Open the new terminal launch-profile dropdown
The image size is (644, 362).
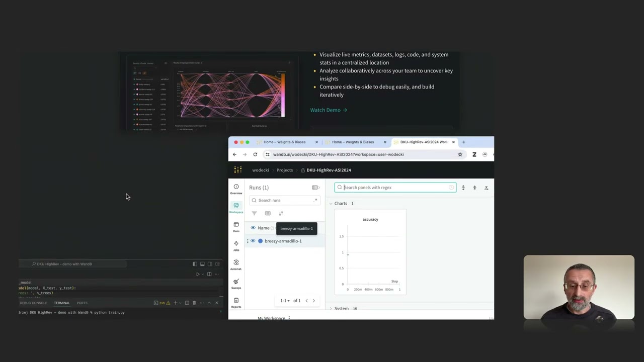click(x=180, y=303)
